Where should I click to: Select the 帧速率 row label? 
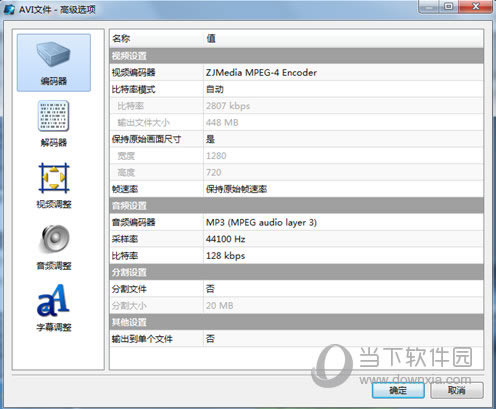coord(125,189)
